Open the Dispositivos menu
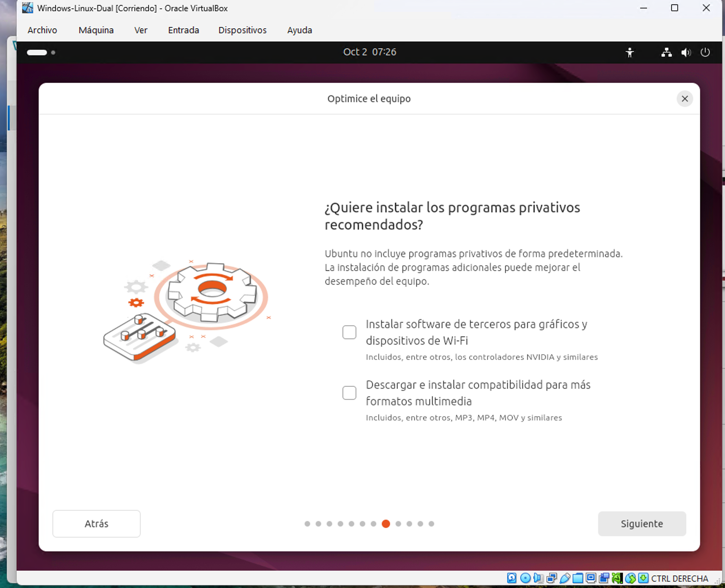Image resolution: width=725 pixels, height=588 pixels. [242, 30]
